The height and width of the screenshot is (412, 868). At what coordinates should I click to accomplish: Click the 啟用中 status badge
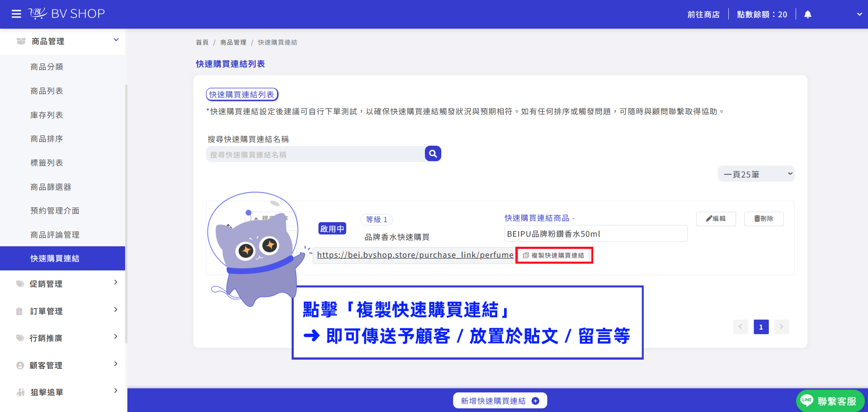332,229
